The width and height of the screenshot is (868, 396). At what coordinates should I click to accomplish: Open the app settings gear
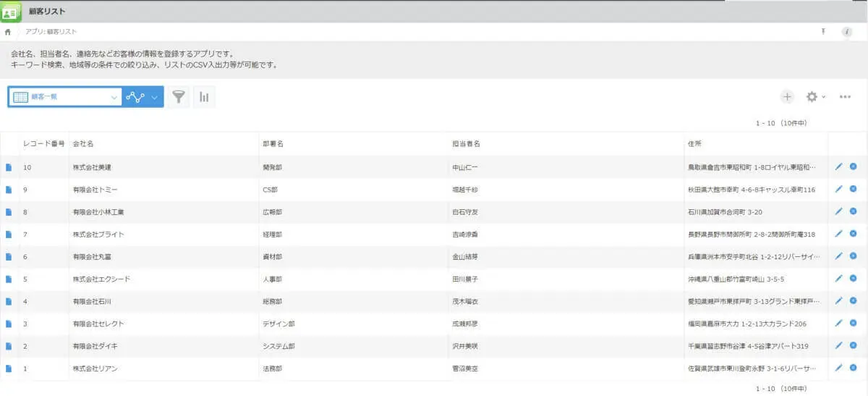click(812, 97)
